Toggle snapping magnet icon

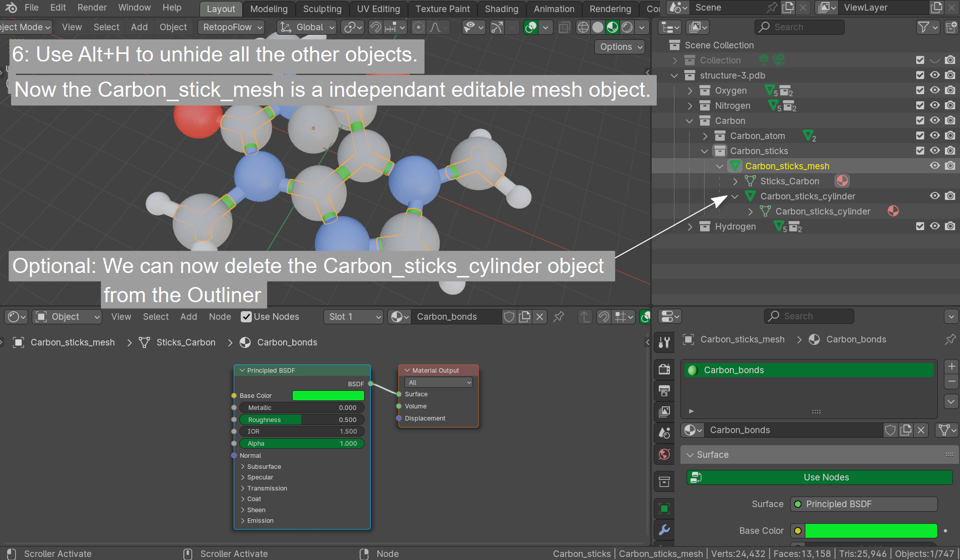[375, 27]
